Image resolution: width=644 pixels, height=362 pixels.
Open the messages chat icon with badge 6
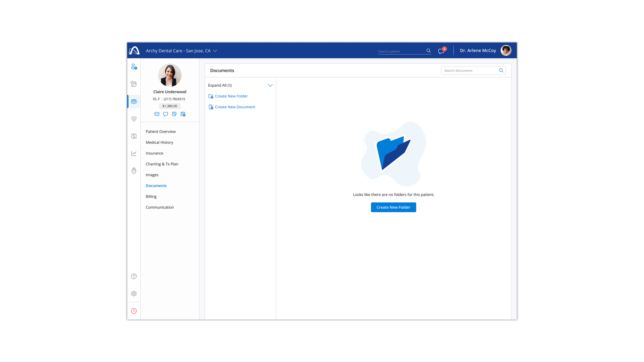pyautogui.click(x=441, y=51)
